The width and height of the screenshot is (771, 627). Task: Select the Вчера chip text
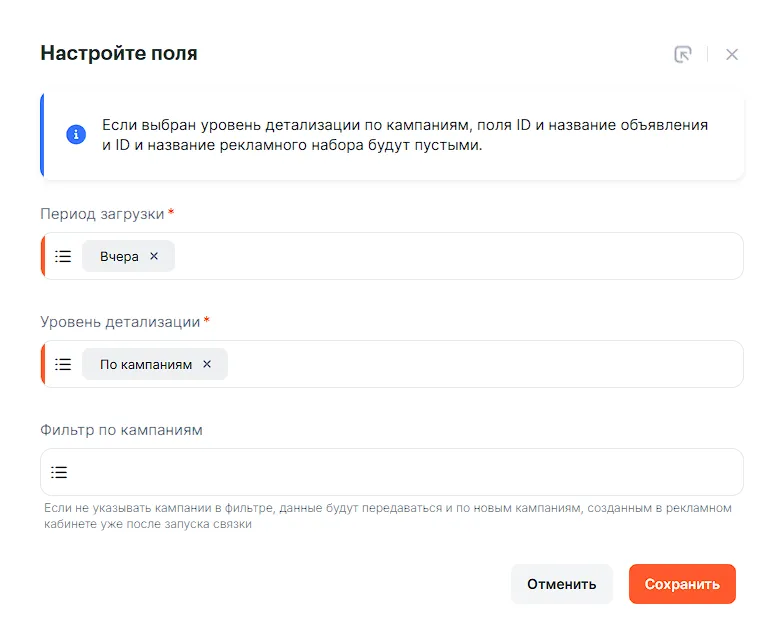(x=119, y=256)
